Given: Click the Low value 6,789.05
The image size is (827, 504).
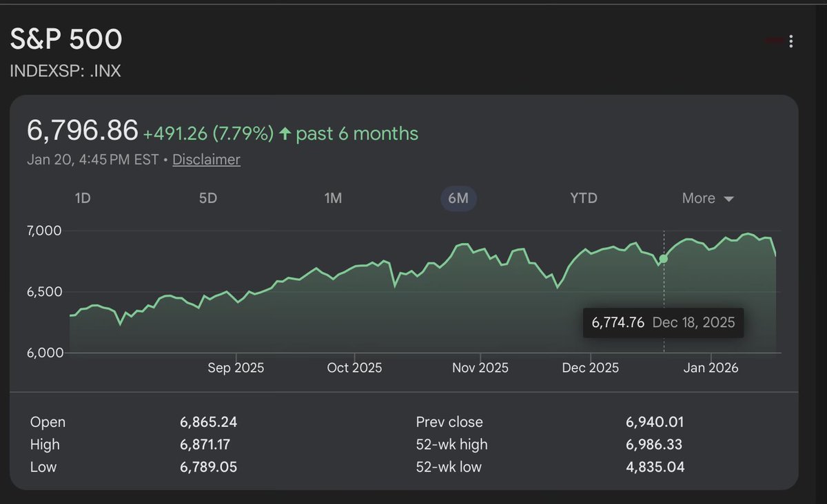Looking at the screenshot, I should pyautogui.click(x=209, y=467).
